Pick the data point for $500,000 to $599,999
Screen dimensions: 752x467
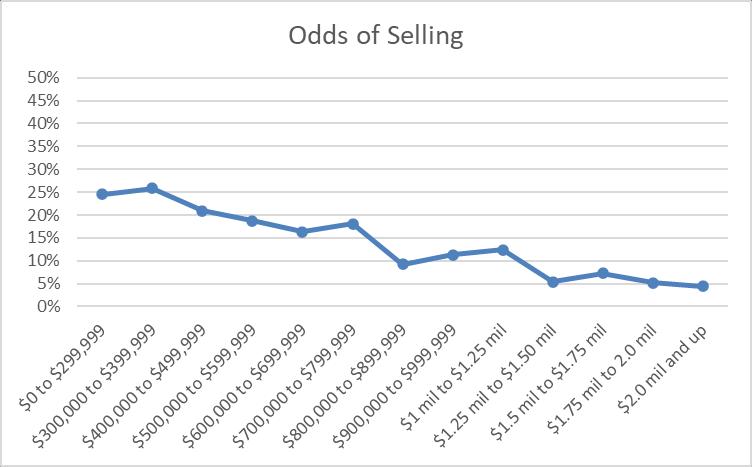(x=252, y=221)
